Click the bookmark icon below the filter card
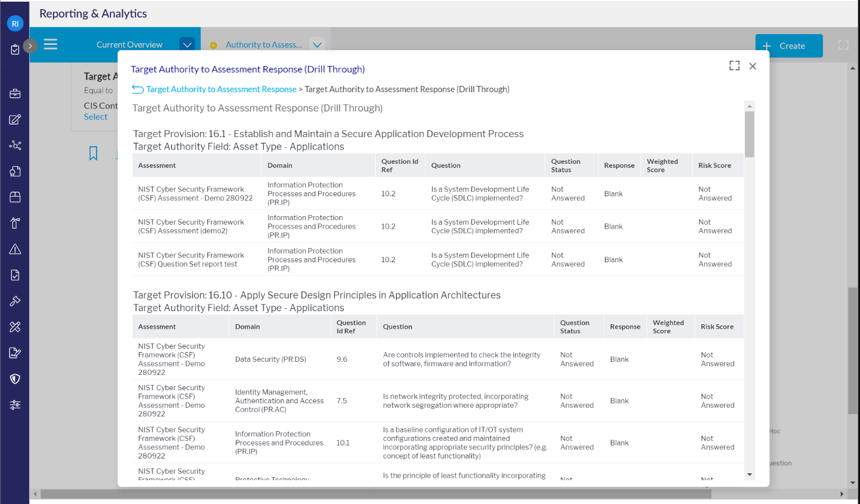Image resolution: width=860 pixels, height=504 pixels. 93,153
